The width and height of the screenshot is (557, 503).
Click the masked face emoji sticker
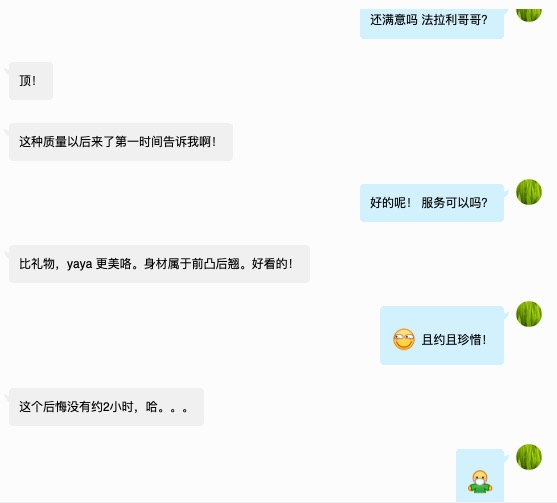coord(480,482)
